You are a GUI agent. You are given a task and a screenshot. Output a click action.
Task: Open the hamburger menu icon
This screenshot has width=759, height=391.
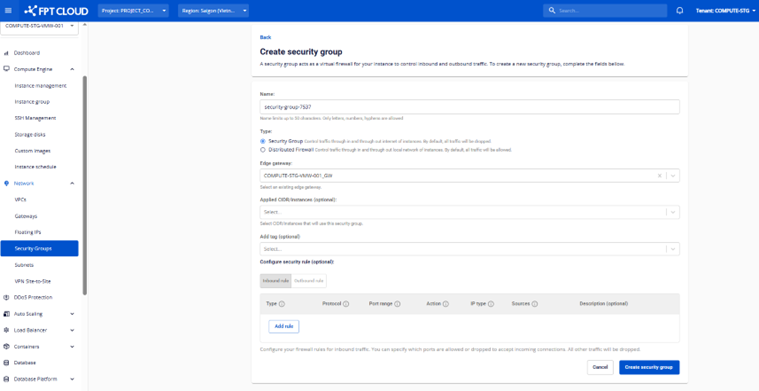8,11
